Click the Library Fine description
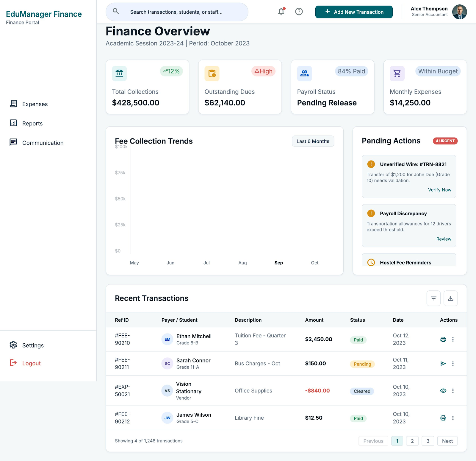 pos(249,418)
